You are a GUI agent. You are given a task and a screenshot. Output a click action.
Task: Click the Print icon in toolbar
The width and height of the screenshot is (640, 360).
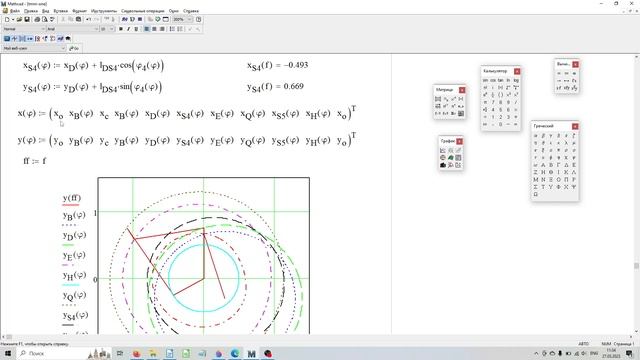[x=37, y=19]
